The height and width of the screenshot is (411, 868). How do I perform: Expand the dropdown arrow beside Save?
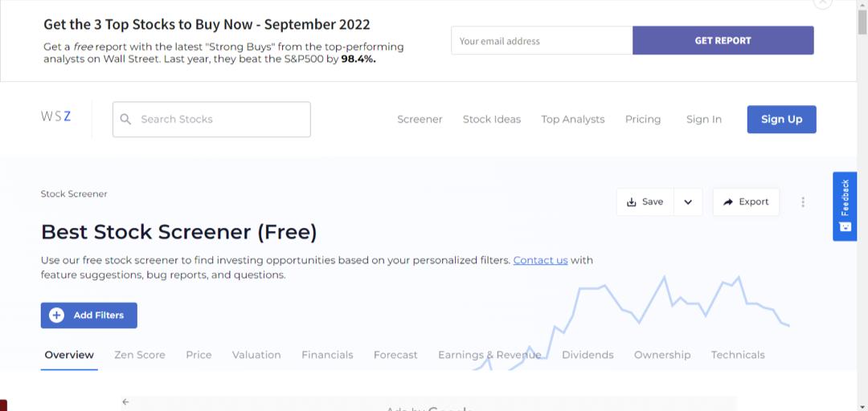pos(688,202)
